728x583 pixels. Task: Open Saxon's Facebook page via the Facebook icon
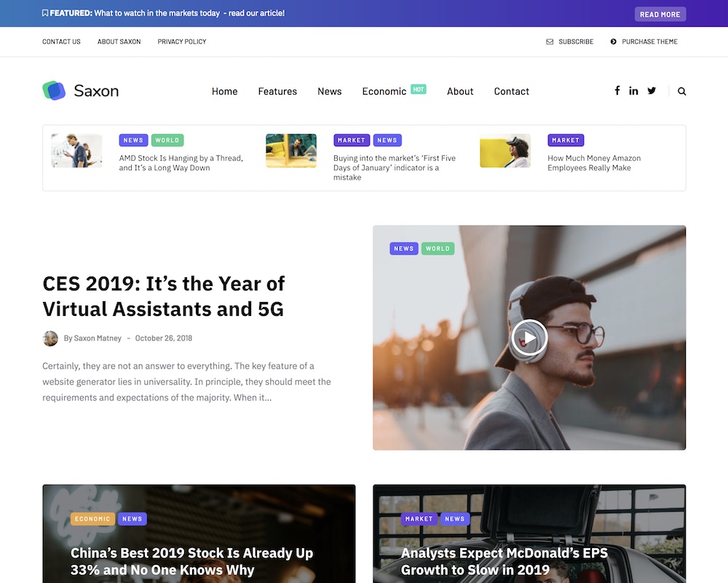coord(617,90)
